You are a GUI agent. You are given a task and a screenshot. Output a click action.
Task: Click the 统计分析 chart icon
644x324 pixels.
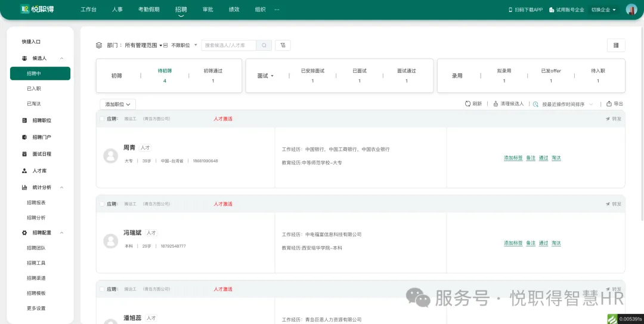[24, 187]
